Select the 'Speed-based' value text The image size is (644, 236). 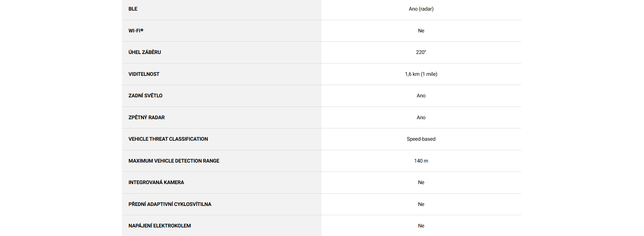click(421, 139)
